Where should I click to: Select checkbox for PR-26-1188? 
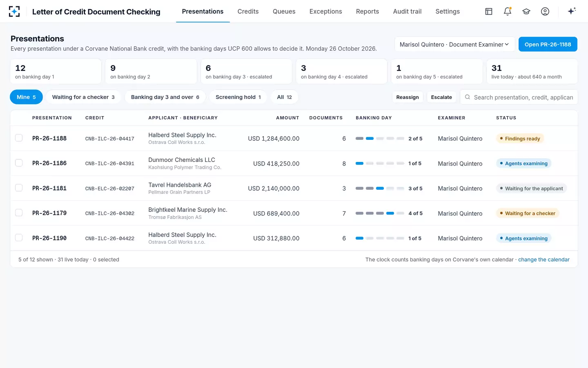coord(19,138)
